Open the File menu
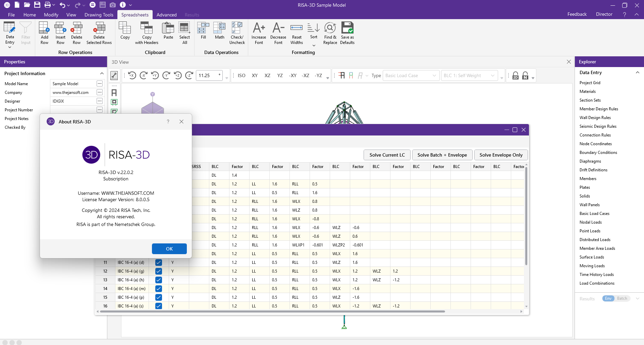The width and height of the screenshot is (644, 345). click(x=11, y=15)
